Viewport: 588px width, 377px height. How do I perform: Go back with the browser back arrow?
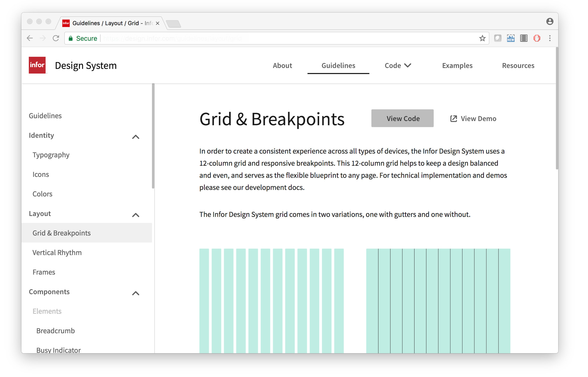click(30, 38)
